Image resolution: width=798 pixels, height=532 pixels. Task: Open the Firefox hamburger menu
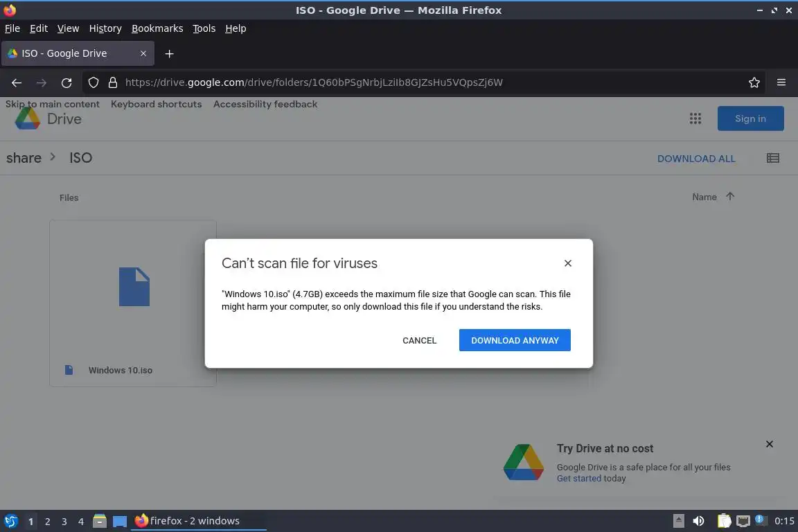click(781, 82)
